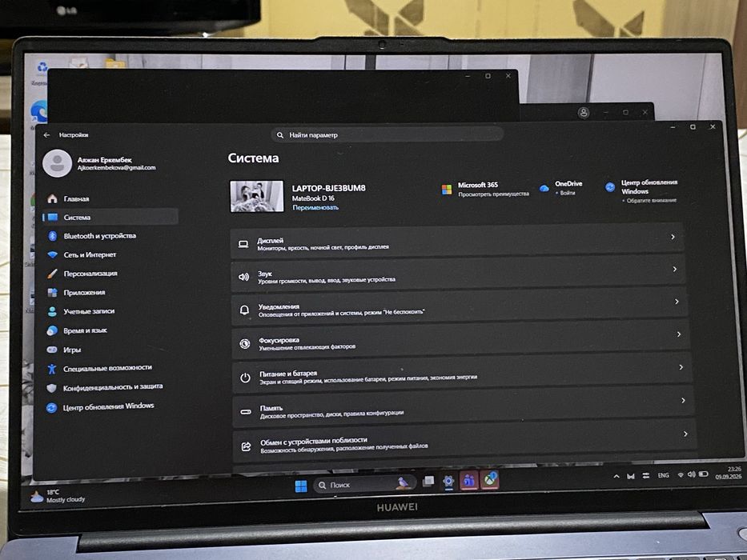Click the search magnifier icon in Settings
Image resolution: width=747 pixels, height=560 pixels.
(x=280, y=135)
